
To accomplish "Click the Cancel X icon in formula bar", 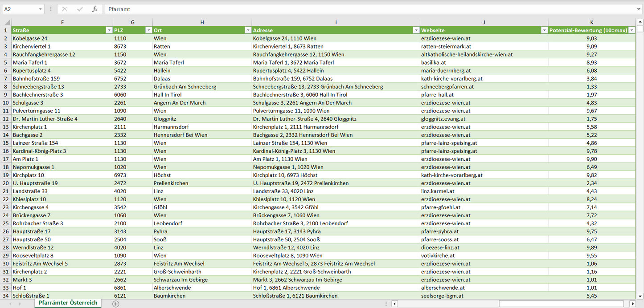I will pos(65,9).
